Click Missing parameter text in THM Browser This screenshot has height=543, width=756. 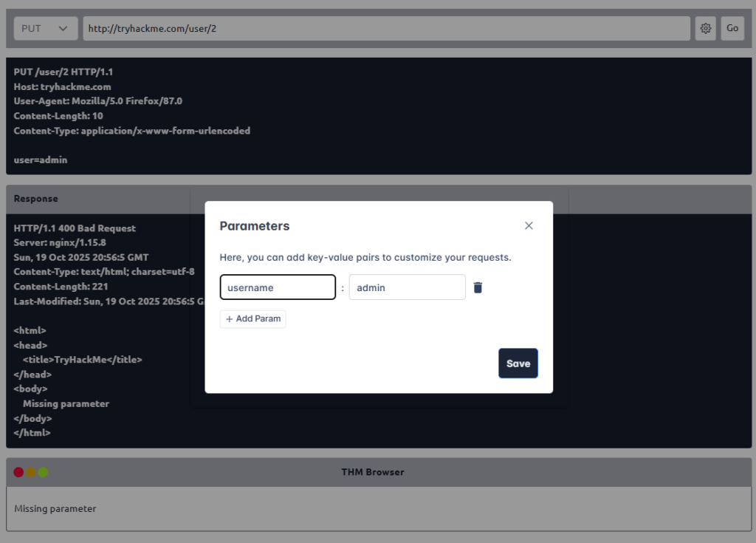pos(55,508)
